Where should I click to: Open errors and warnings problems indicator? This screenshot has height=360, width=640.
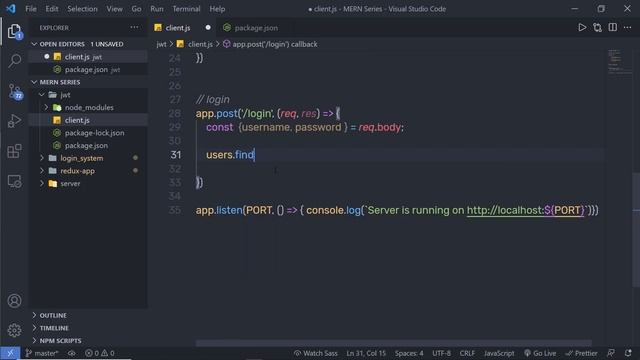100,353
